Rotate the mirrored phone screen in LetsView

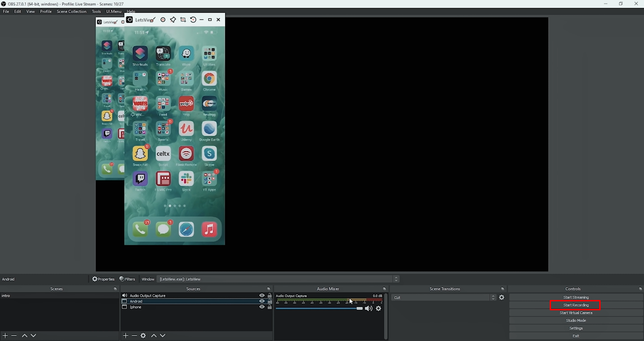point(193,20)
